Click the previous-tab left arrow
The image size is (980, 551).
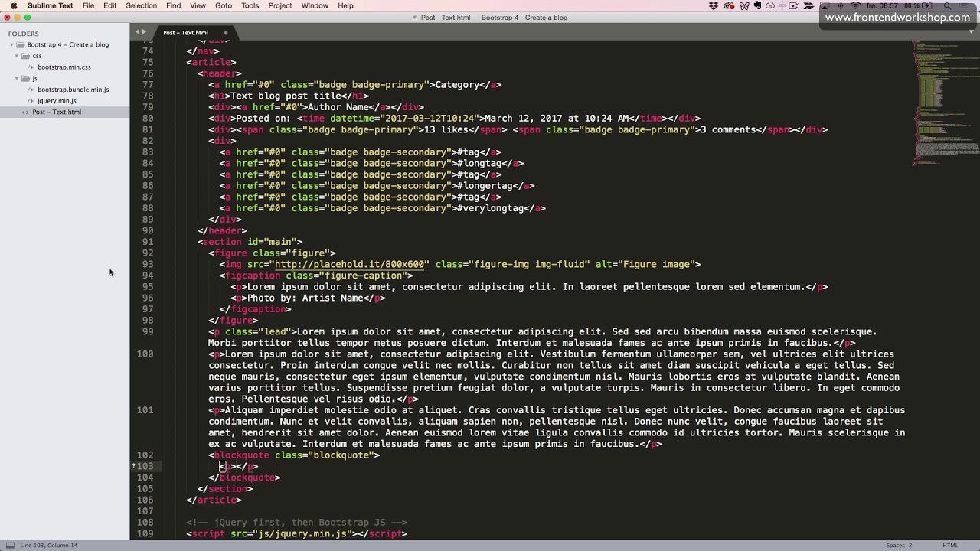(x=137, y=32)
